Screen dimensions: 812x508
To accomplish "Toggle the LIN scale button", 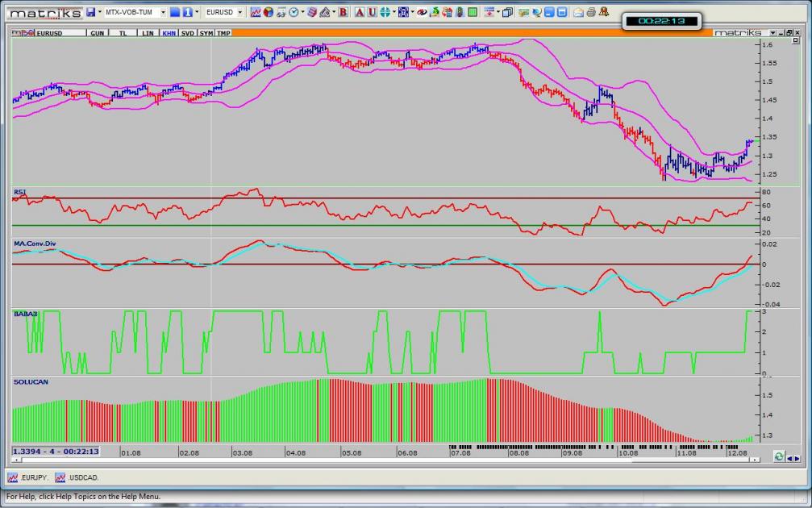I will pyautogui.click(x=147, y=33).
